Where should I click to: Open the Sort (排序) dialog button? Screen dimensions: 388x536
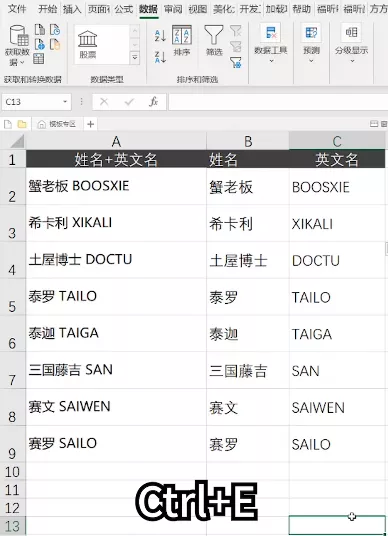182,41
